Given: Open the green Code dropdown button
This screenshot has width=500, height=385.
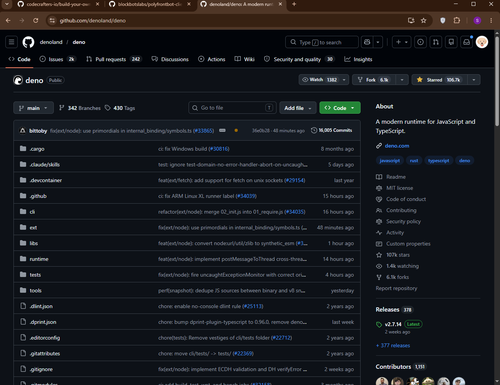Looking at the screenshot, I should [x=340, y=108].
